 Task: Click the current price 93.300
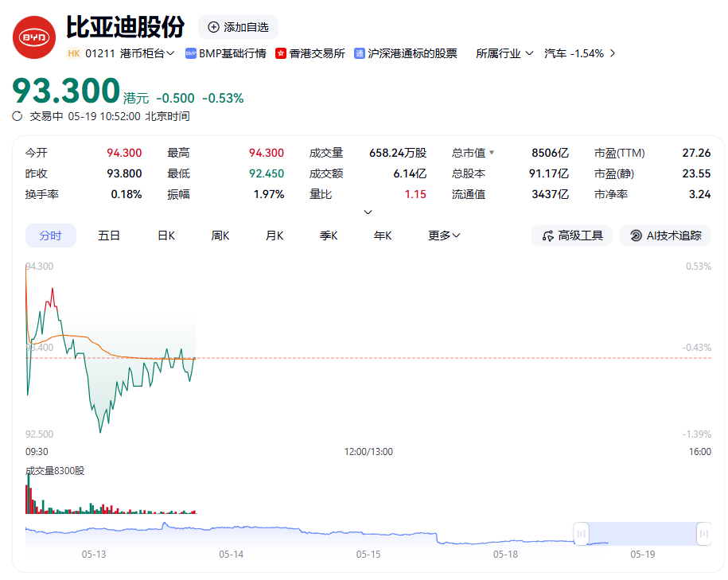click(x=66, y=91)
